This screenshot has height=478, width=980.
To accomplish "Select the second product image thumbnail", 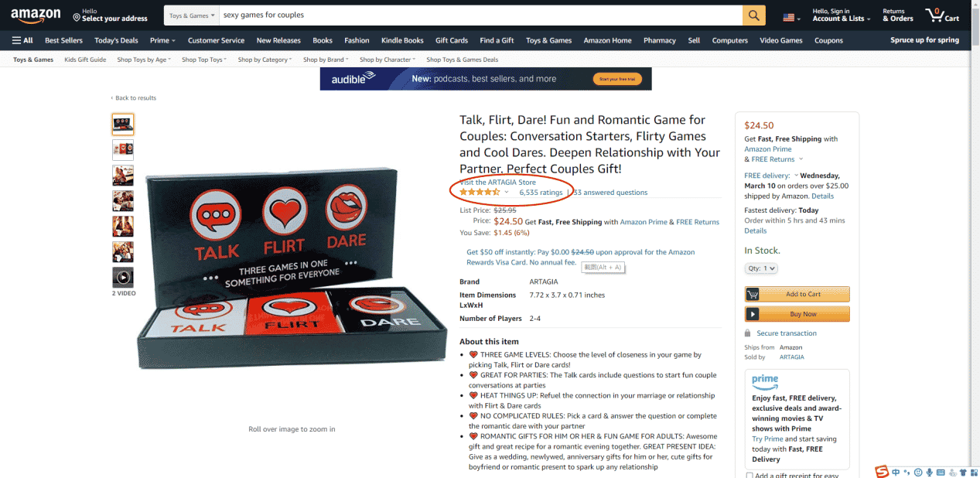I will [x=123, y=149].
